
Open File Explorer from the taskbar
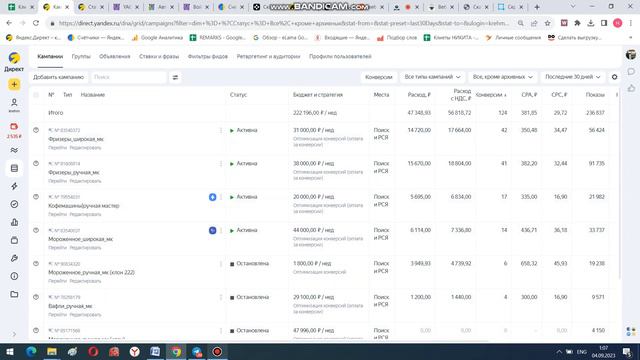(x=52, y=351)
